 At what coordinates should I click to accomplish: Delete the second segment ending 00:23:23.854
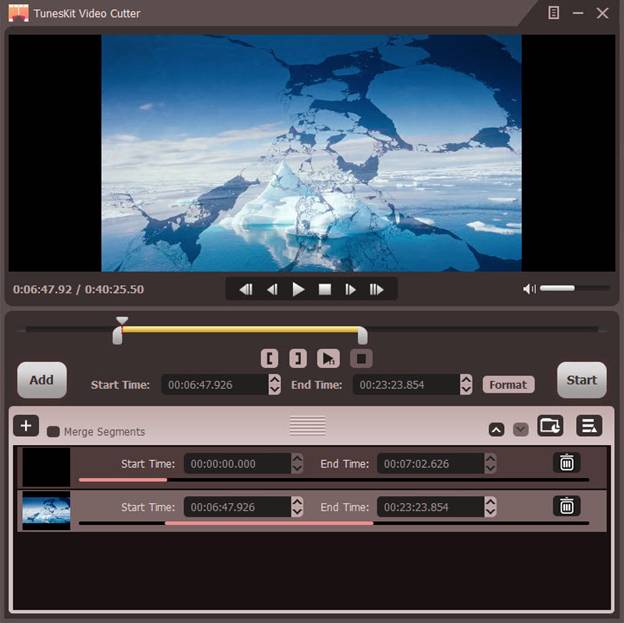[567, 506]
